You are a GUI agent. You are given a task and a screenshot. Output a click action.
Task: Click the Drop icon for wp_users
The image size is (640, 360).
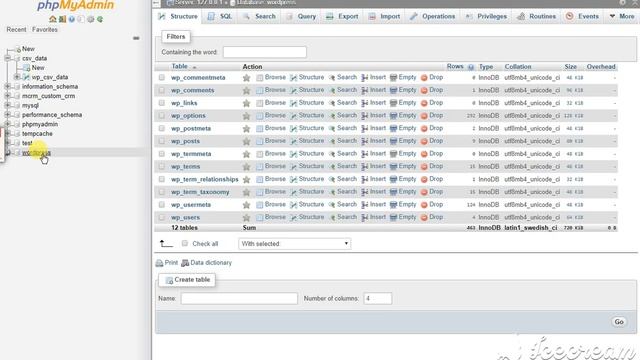point(424,218)
